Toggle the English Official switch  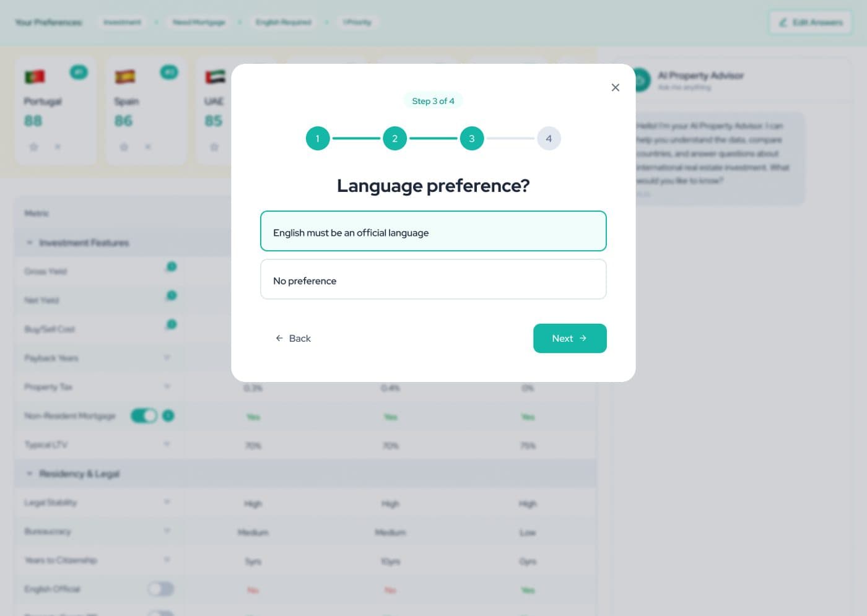coord(161,589)
